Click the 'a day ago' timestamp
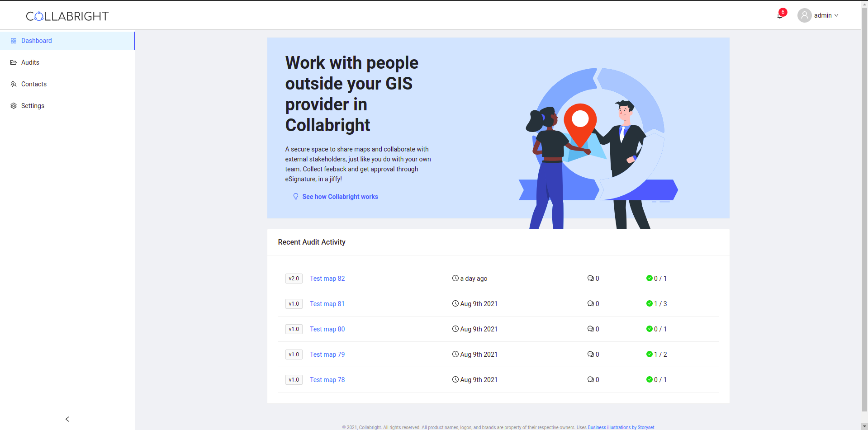 point(474,279)
